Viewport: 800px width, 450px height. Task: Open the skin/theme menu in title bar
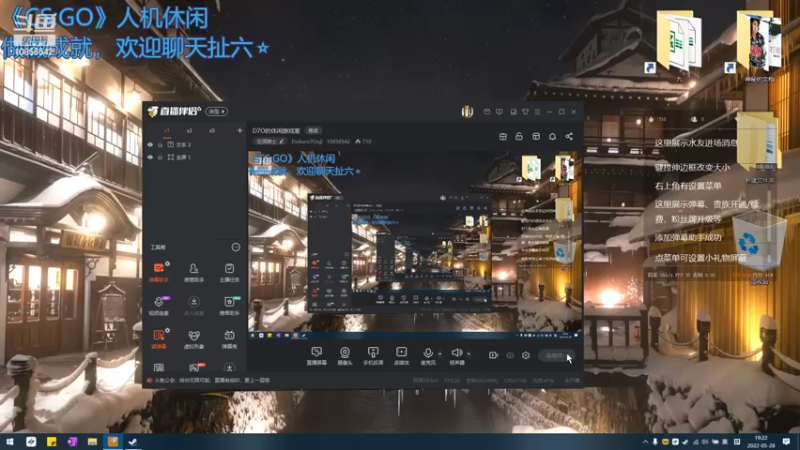click(x=525, y=112)
